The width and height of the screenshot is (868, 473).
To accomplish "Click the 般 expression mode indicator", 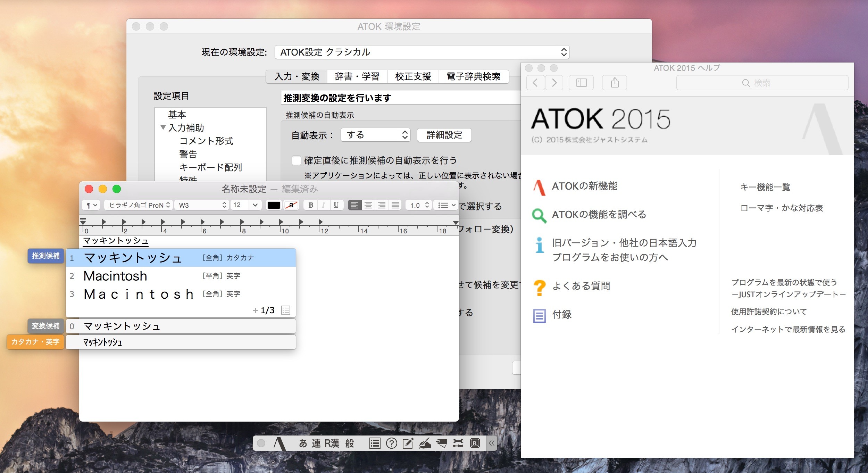I will click(350, 443).
